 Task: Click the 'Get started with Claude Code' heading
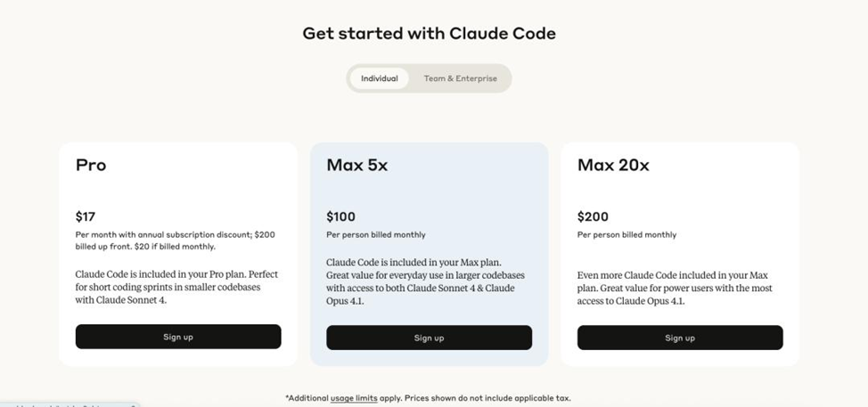(429, 33)
